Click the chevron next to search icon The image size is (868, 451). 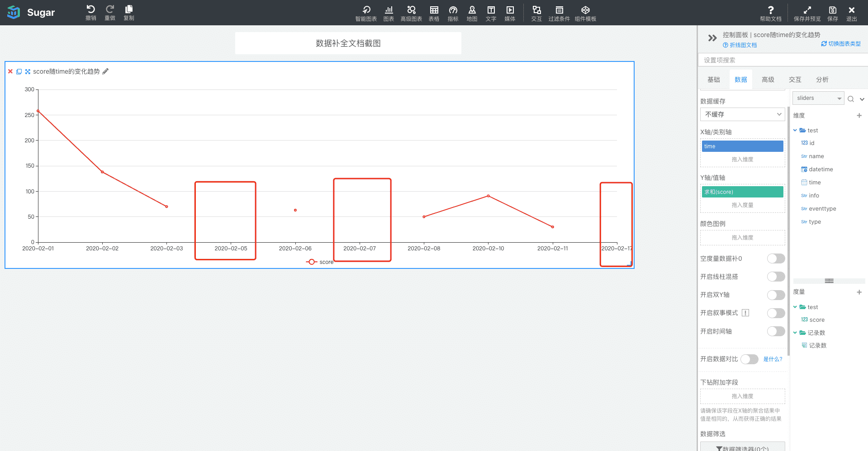coord(862,99)
